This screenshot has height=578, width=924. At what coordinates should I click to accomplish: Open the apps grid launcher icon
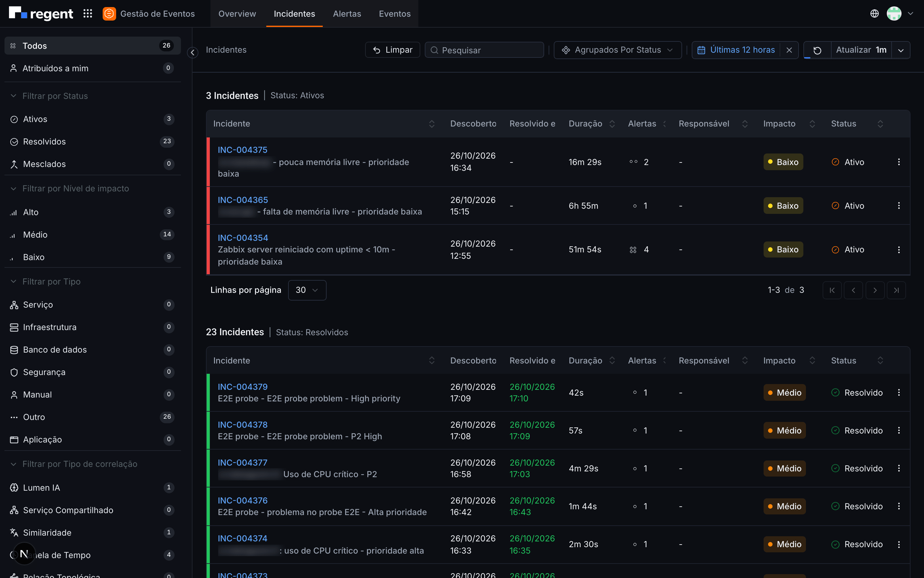coord(88,14)
